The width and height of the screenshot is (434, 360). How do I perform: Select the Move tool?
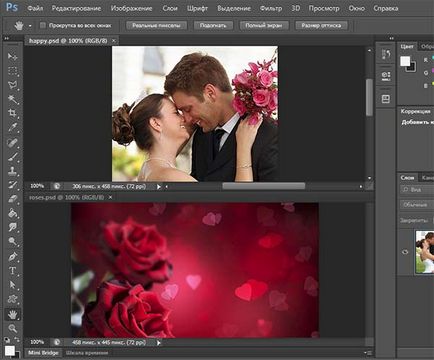[x=12, y=56]
